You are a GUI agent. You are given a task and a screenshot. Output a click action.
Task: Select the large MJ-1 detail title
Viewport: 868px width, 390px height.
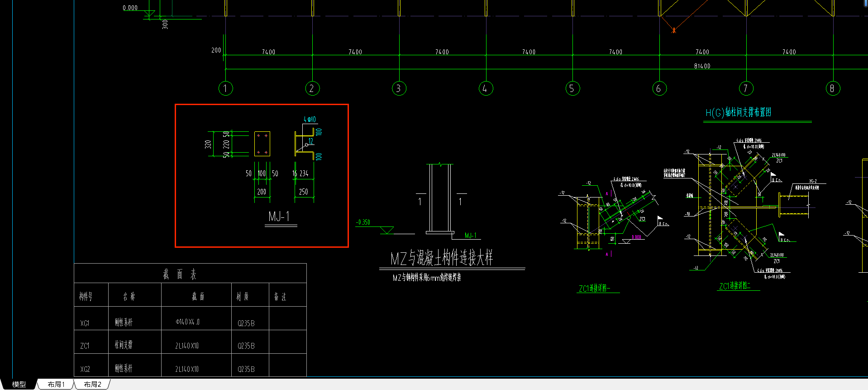coord(279,217)
